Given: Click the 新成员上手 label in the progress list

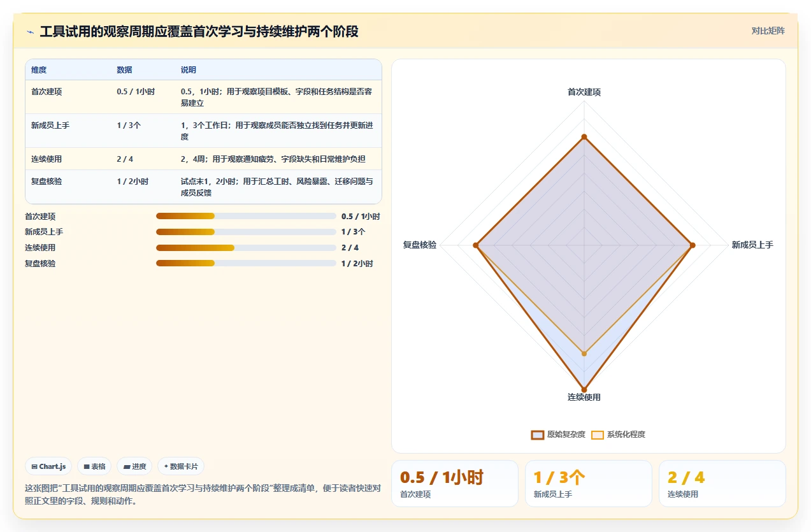Looking at the screenshot, I should click(44, 232).
